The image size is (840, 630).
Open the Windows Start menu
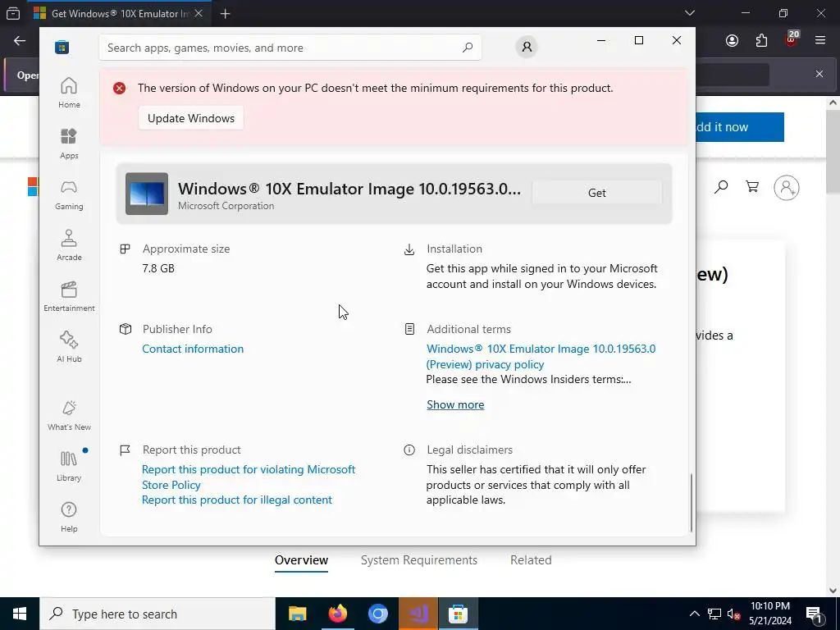point(20,614)
